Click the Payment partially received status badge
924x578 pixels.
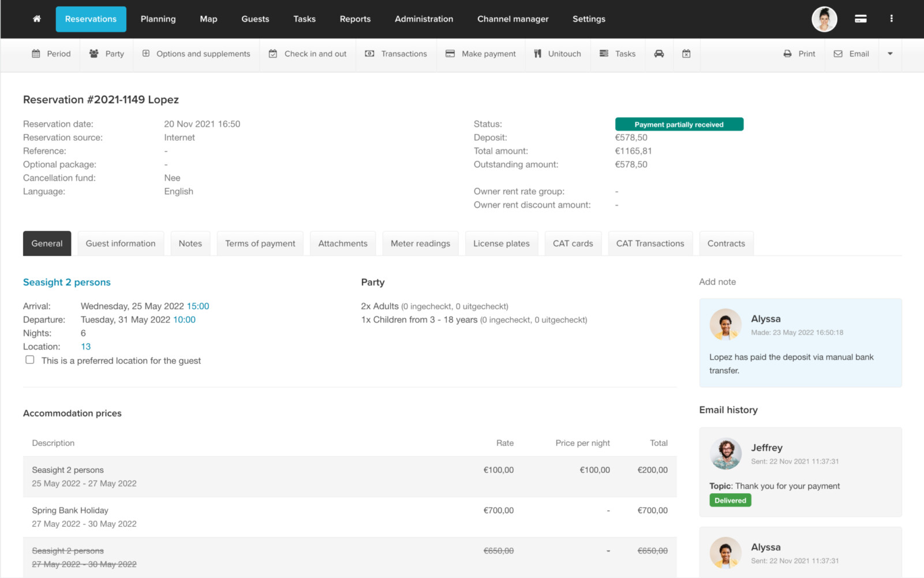(679, 125)
